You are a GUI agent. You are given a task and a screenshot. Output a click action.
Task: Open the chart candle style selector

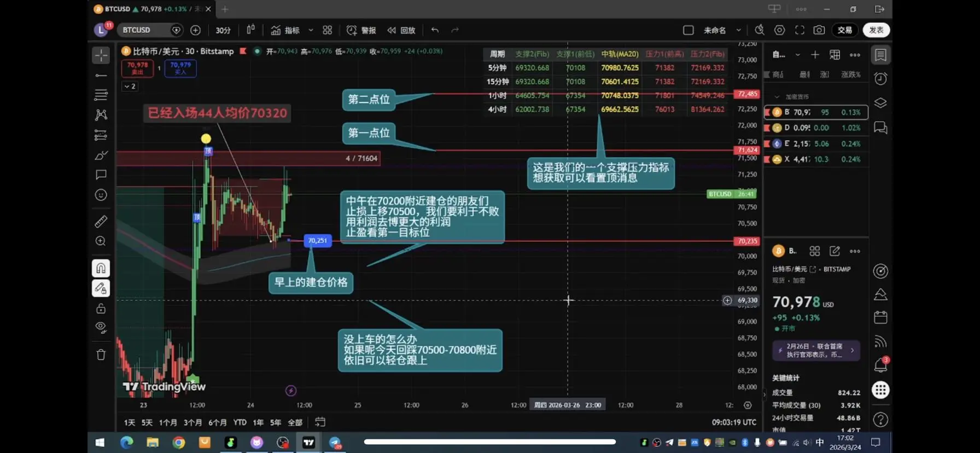[250, 30]
